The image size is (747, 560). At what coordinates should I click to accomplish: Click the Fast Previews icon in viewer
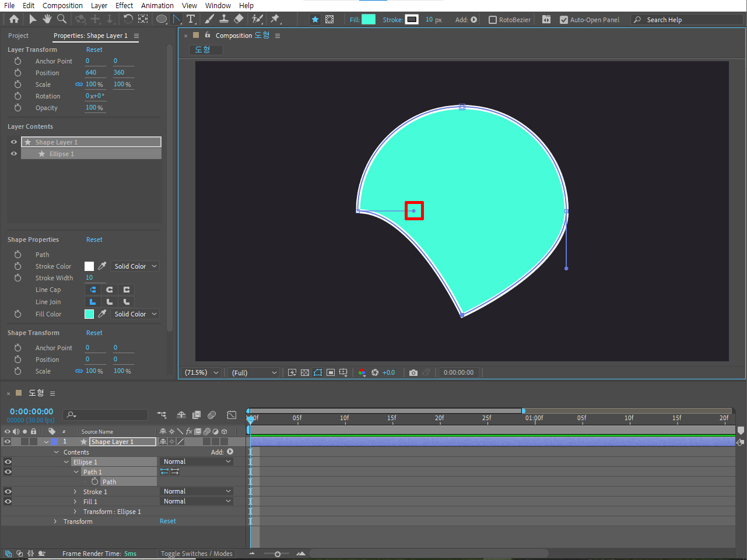tap(292, 372)
